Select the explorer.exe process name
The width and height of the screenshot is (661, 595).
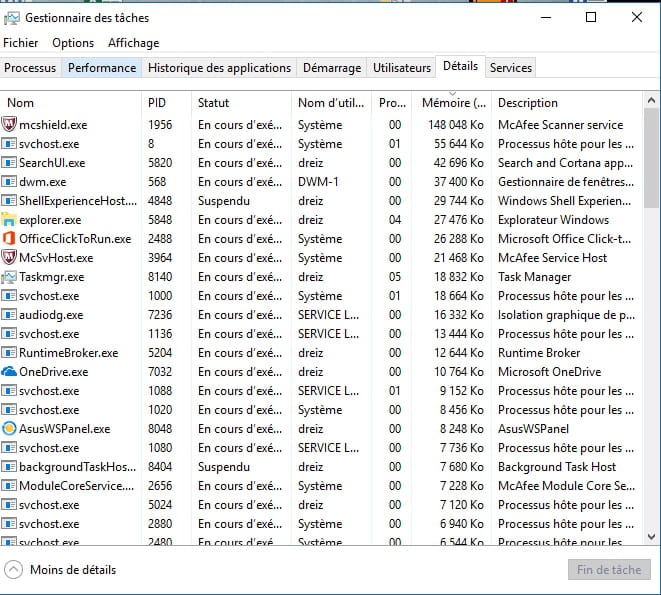click(x=50, y=220)
